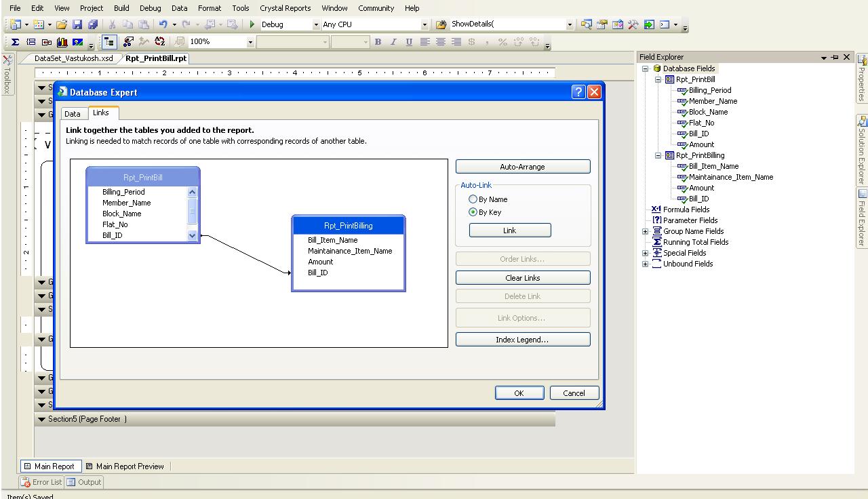Open the zoom level 100% dropdown
This screenshot has width=868, height=499.
point(251,41)
